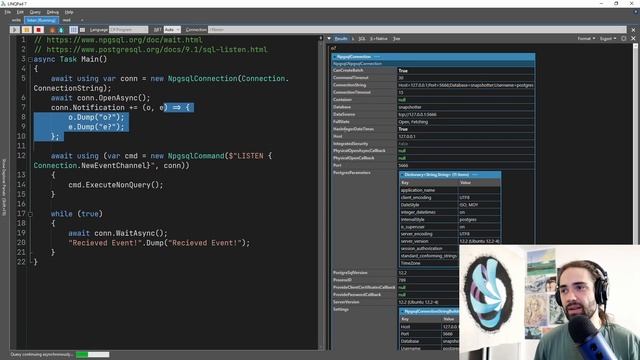Select the listen (Running) query tab
Image resolution: width=640 pixels, height=360 pixels.
click(41, 20)
